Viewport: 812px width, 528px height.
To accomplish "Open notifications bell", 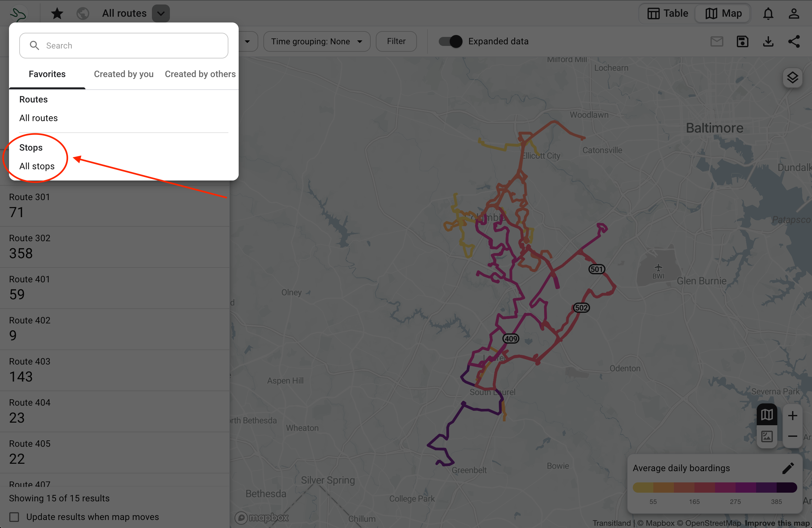I will (768, 13).
